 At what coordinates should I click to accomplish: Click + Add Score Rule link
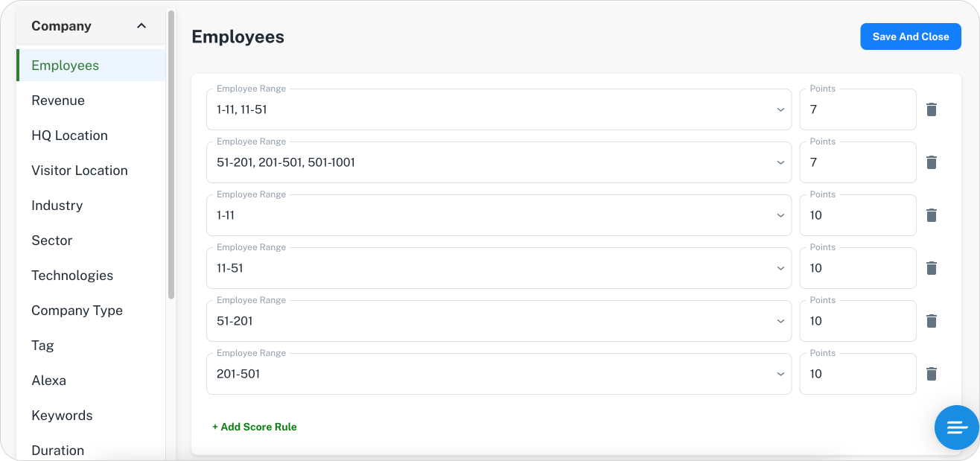(255, 427)
